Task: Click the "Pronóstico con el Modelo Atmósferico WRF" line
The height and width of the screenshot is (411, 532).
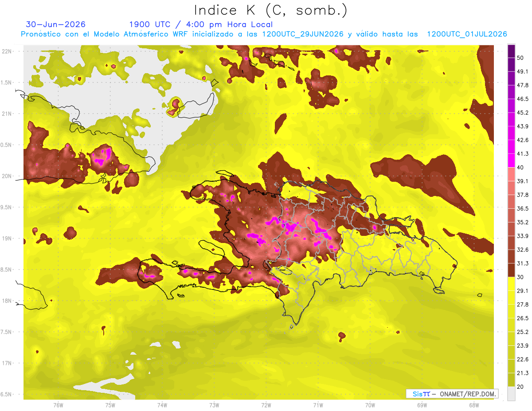Action: pyautogui.click(x=264, y=34)
